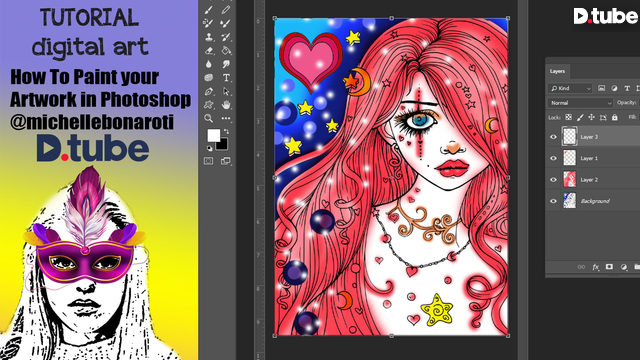Select the Sponge tool
The width and height of the screenshot is (640, 360).
point(209,78)
